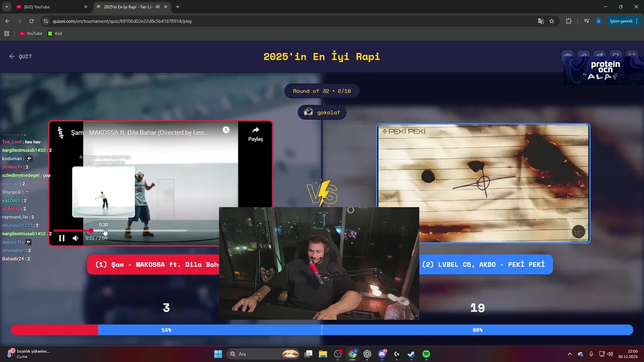644x362 pixels.
Task: Open the gokalaf user badge
Action: pos(322,113)
